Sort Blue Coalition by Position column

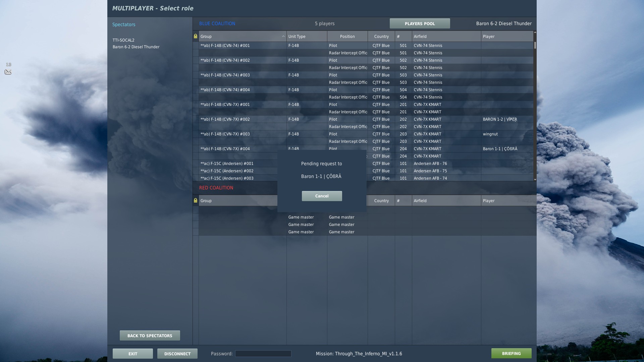347,36
